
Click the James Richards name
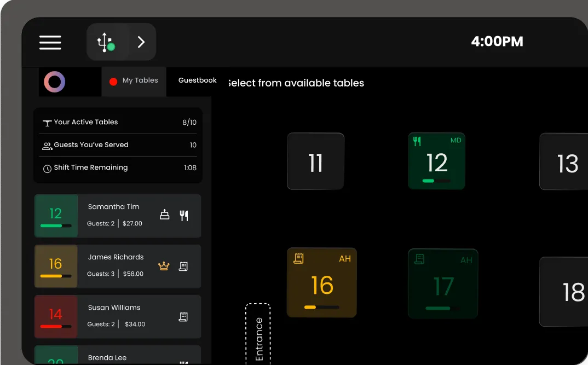point(116,257)
